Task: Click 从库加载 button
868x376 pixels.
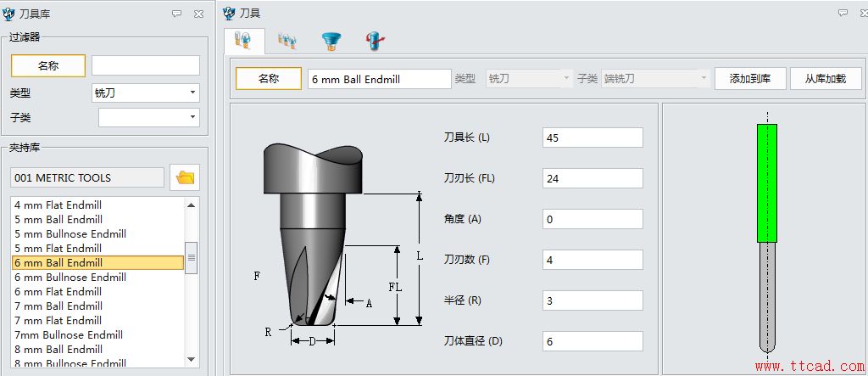Action: pyautogui.click(x=826, y=79)
